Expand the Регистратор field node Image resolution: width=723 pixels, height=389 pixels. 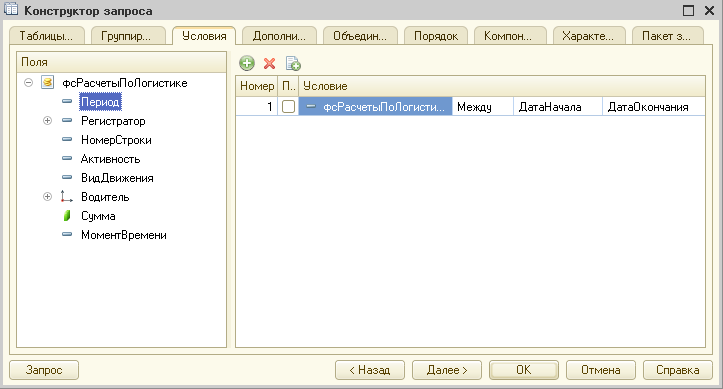click(x=47, y=120)
